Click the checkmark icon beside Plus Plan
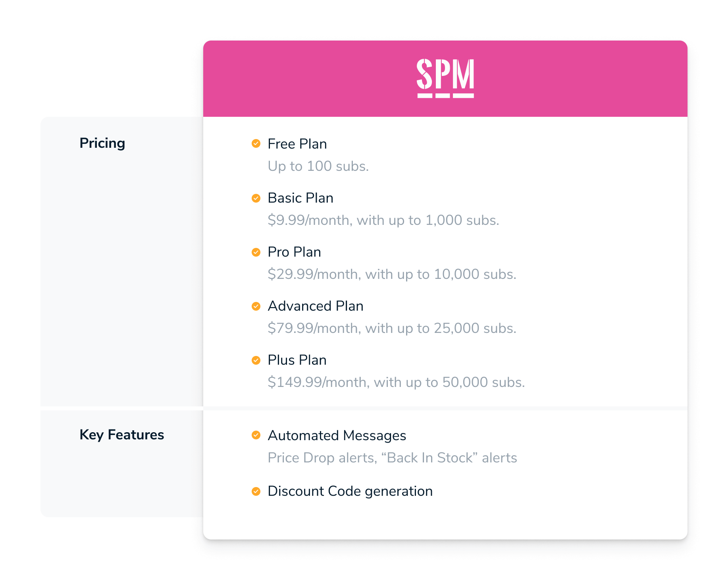 click(x=256, y=360)
